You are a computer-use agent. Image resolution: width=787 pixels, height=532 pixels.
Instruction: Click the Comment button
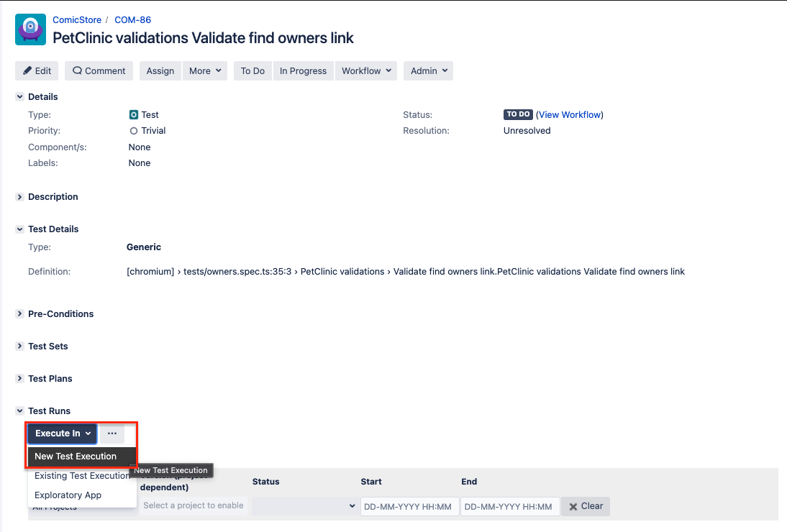(99, 70)
